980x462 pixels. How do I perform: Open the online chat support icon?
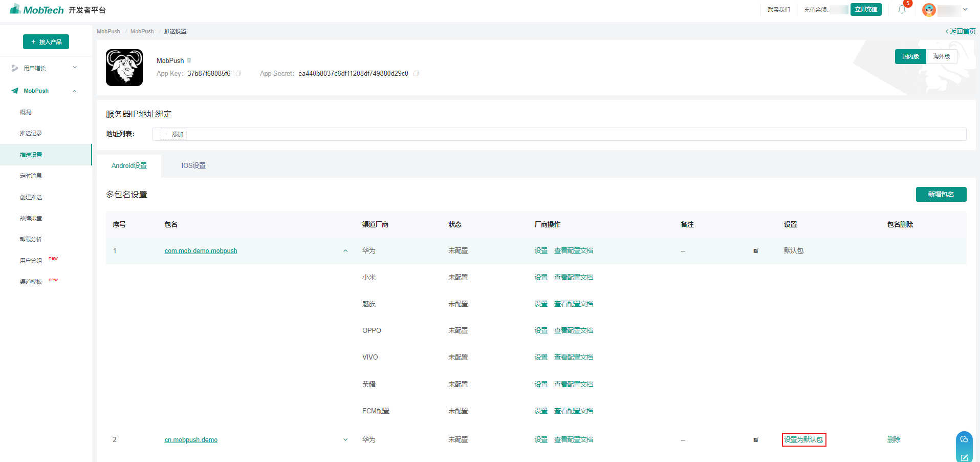click(x=964, y=439)
